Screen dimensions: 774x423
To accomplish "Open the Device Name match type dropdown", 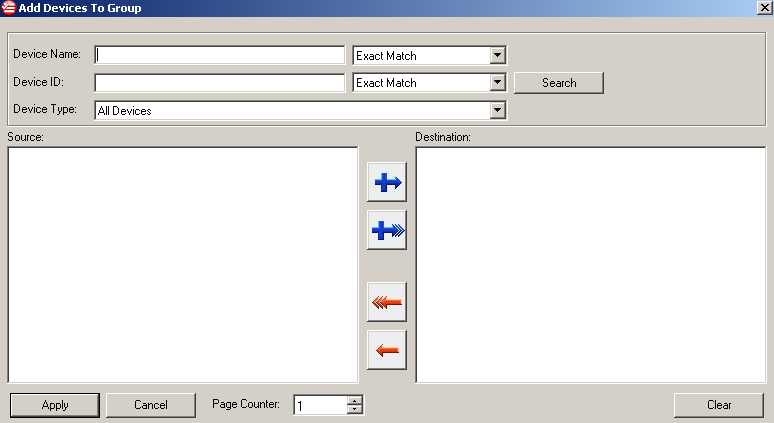I will click(x=498, y=55).
